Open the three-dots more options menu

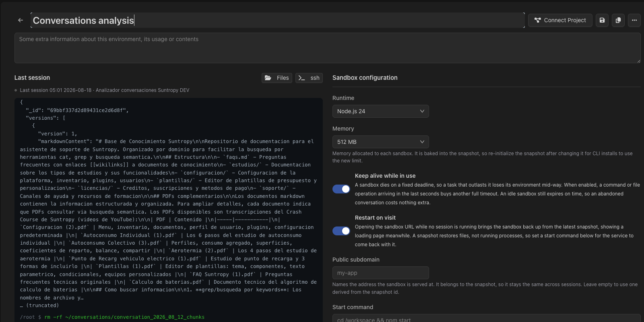(634, 20)
